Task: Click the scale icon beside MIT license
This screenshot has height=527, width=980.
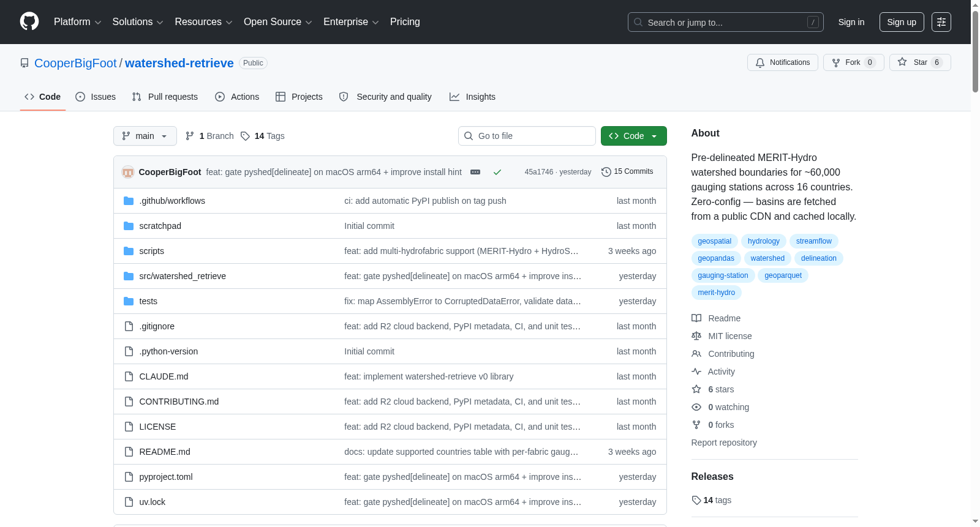Action: pyautogui.click(x=696, y=336)
